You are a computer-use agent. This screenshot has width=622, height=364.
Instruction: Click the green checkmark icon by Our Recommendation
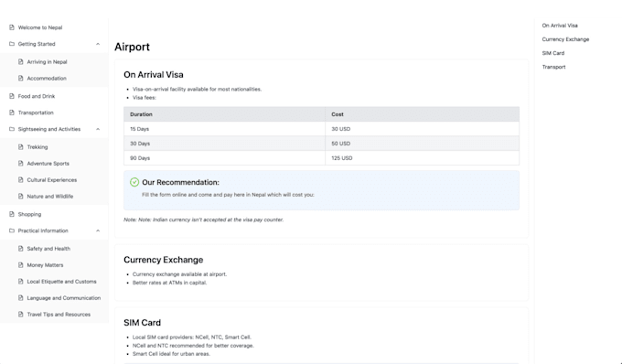tap(134, 182)
